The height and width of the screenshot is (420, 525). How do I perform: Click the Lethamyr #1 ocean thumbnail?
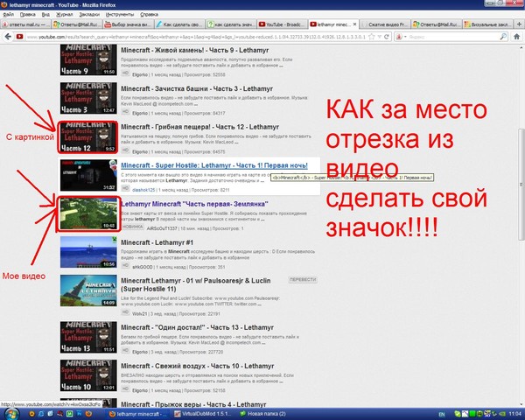pos(88,252)
